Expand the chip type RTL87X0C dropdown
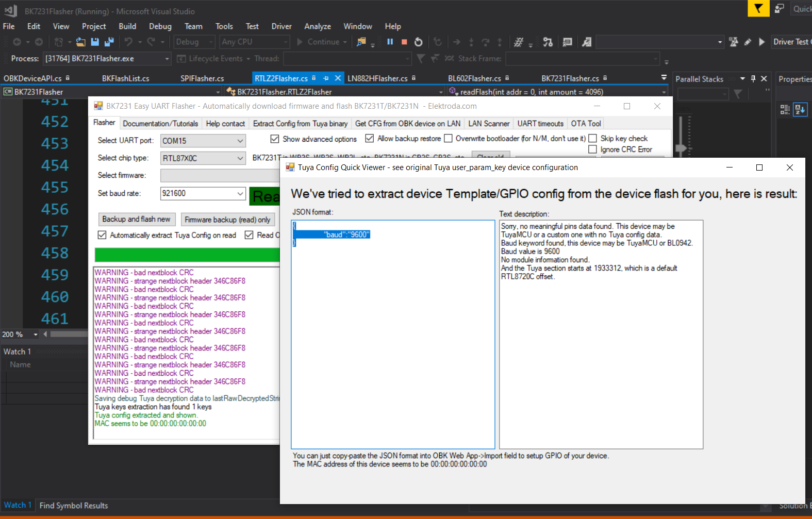Image resolution: width=812 pixels, height=519 pixels. 240,158
